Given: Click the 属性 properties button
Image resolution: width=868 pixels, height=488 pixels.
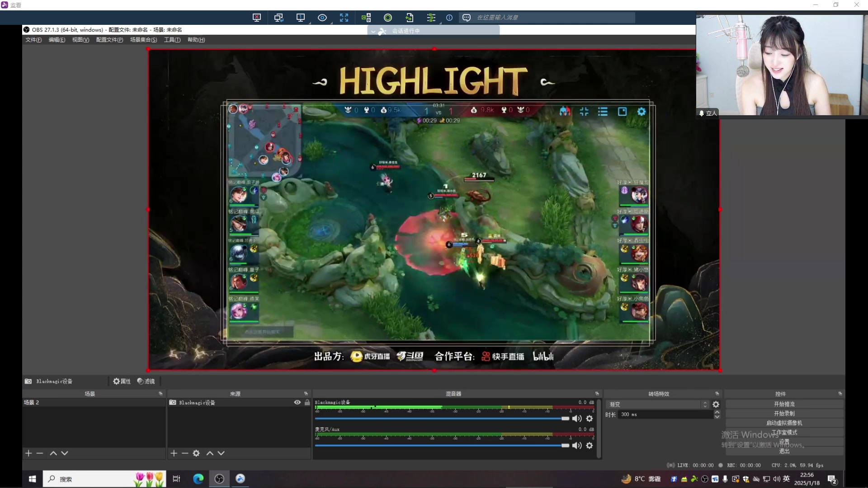Looking at the screenshot, I should pyautogui.click(x=122, y=381).
